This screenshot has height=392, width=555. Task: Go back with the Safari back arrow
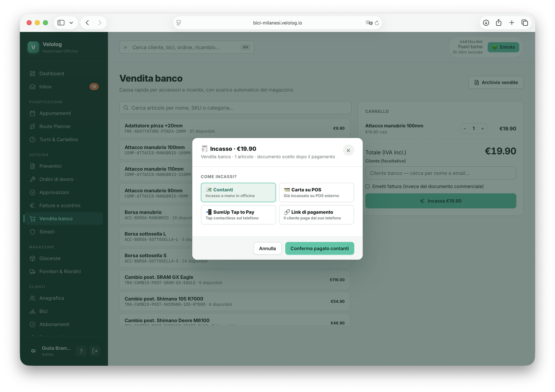[87, 23]
